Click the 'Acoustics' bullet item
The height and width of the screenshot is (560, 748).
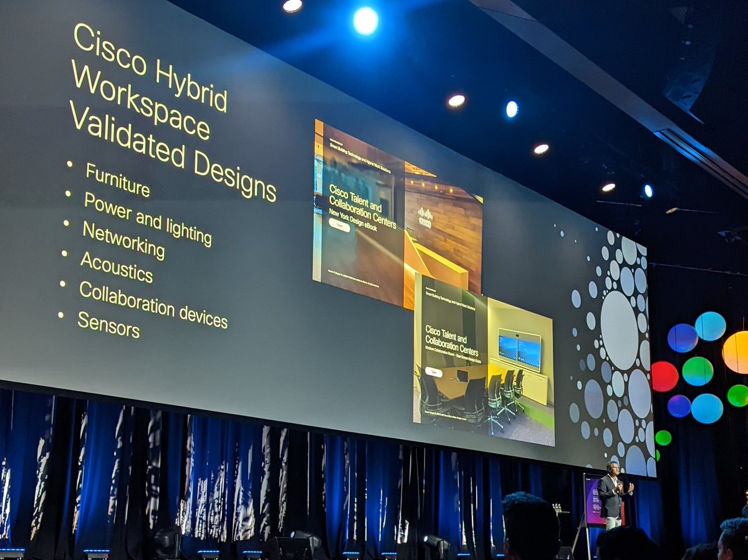pos(117,267)
